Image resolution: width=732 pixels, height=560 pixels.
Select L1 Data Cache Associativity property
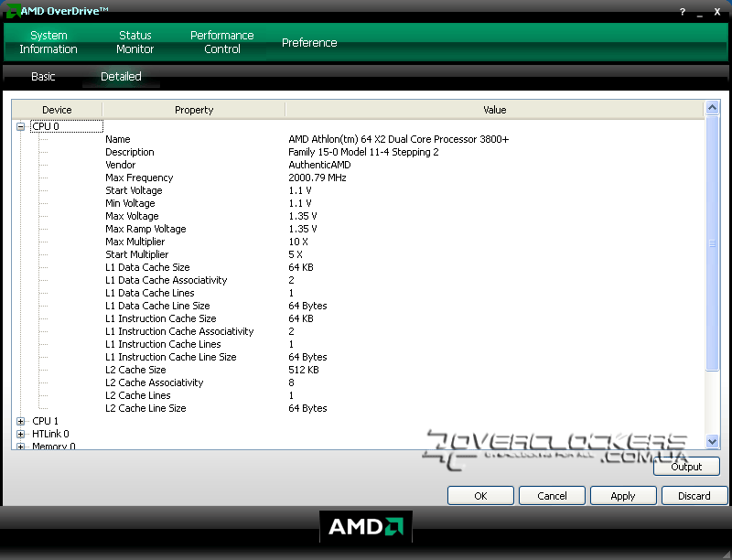[167, 280]
